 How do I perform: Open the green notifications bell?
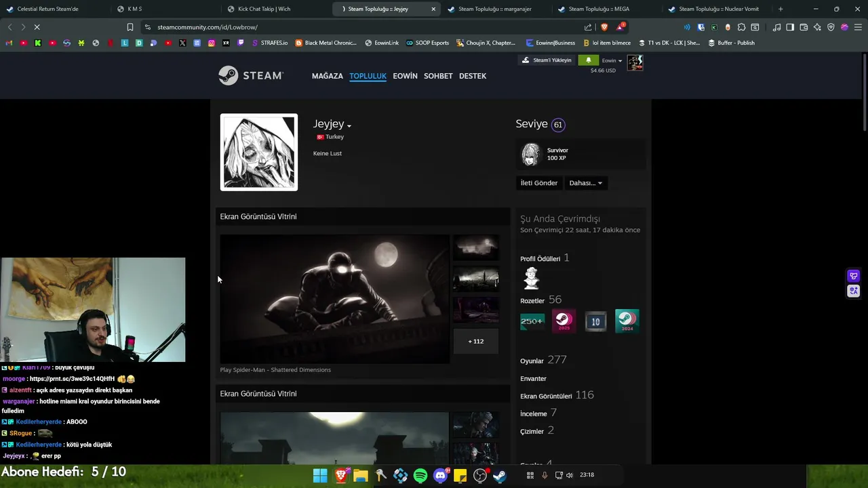(588, 60)
